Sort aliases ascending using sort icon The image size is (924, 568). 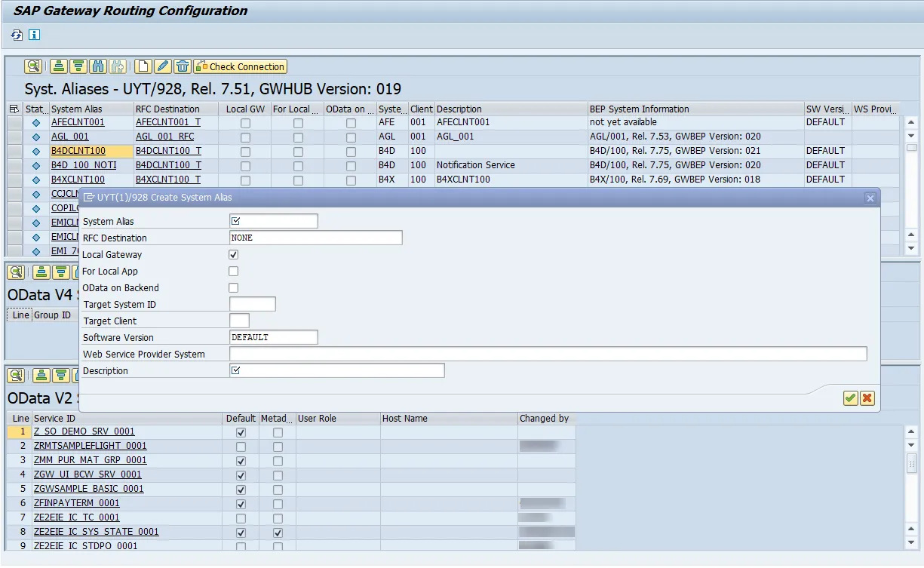(58, 66)
